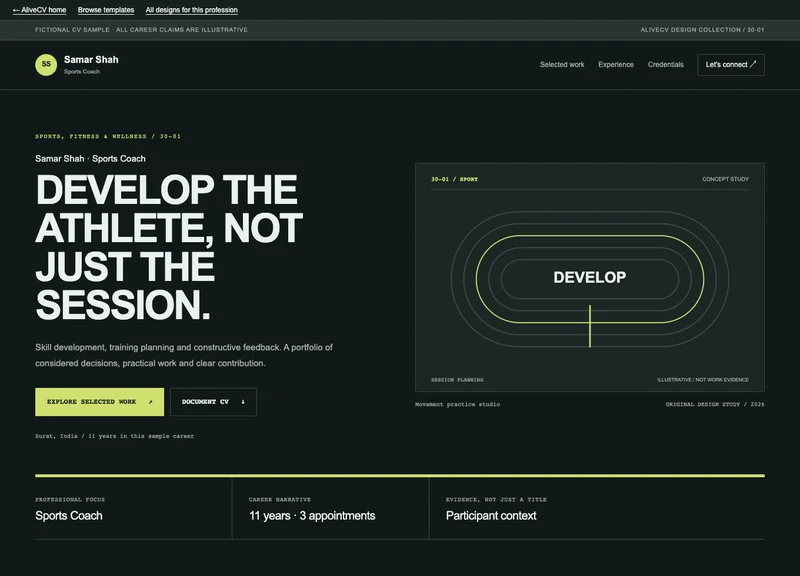Viewport: 800px width, 576px height.
Task: Click 'ILLUSTRATIVE / NOT WORK EVIDENCE' card label
Action: pyautogui.click(x=703, y=380)
